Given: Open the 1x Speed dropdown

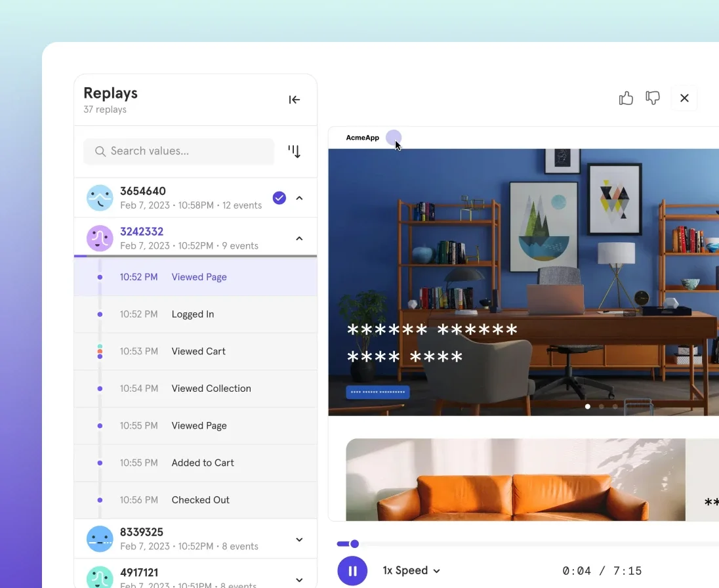Looking at the screenshot, I should (x=411, y=570).
